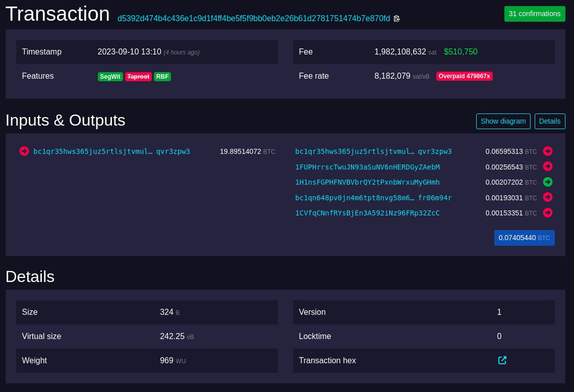Click red arrow next to 0.00193031 BTC output
The width and height of the screenshot is (574, 392).
[x=548, y=197]
